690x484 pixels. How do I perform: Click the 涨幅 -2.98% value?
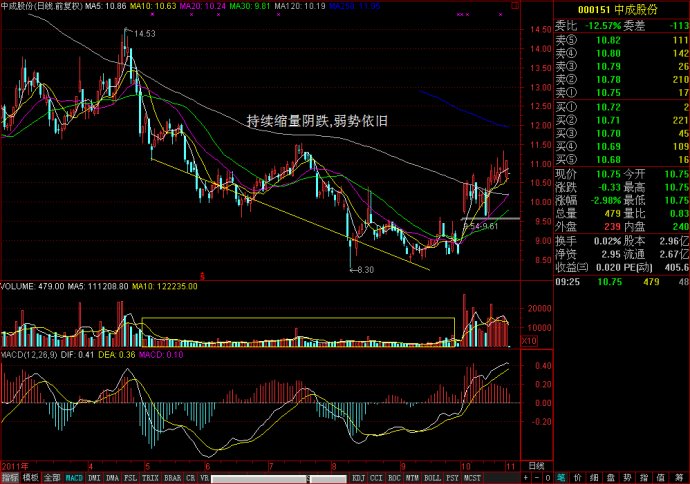(x=605, y=201)
